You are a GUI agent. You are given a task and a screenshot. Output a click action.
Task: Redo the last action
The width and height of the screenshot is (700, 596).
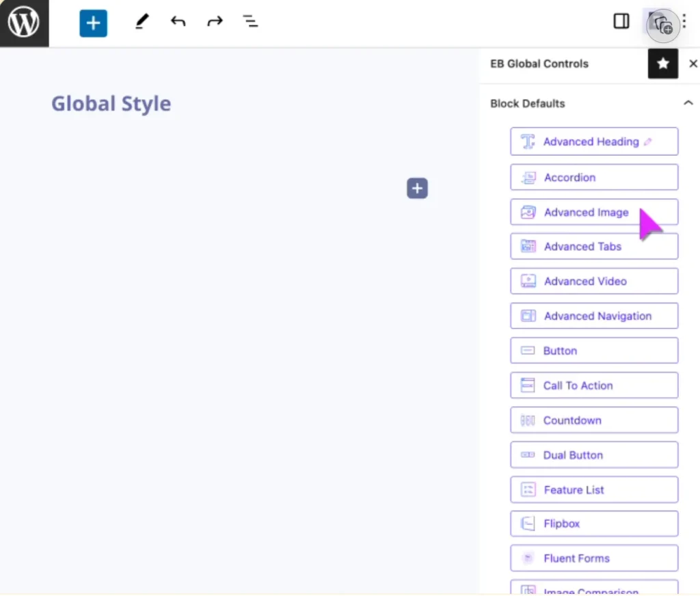coord(215,21)
